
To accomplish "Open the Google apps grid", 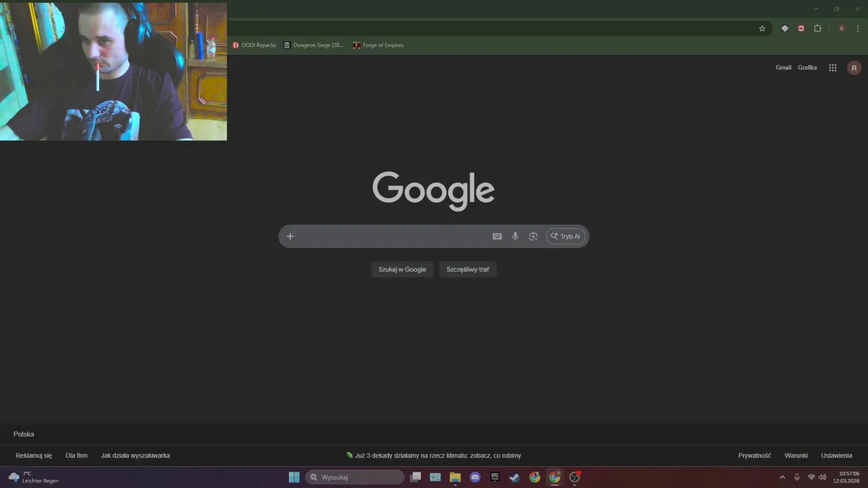I will coord(833,68).
